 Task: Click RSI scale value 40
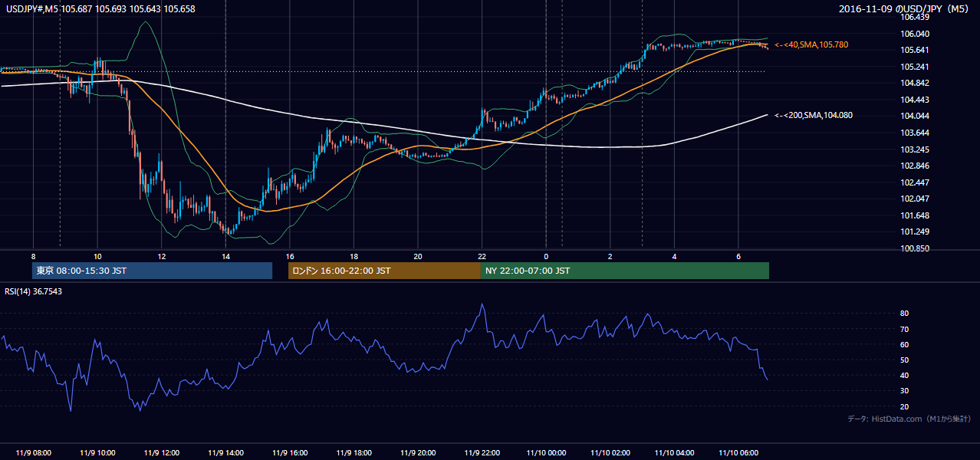(x=905, y=376)
